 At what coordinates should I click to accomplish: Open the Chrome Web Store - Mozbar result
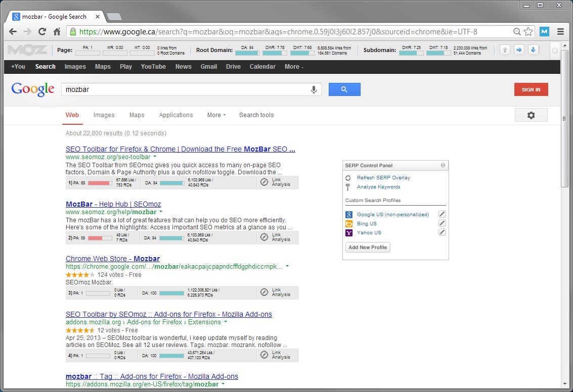pos(113,259)
